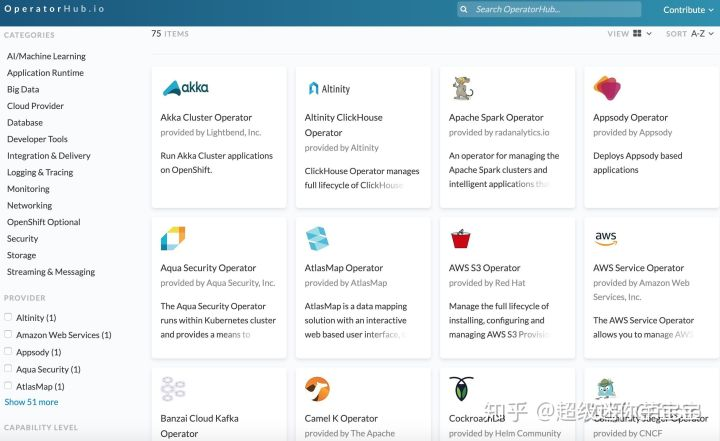Open the Camel K Operator title

[341, 418]
